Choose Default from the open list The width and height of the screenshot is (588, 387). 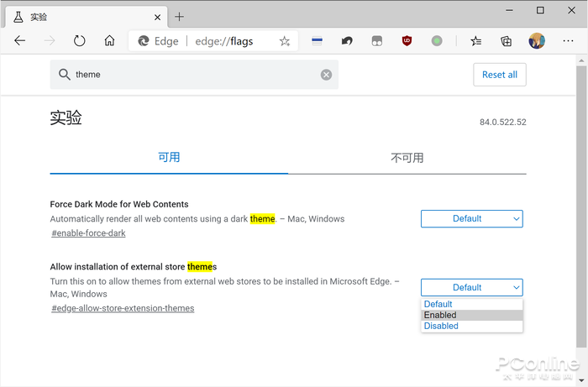[472, 304]
